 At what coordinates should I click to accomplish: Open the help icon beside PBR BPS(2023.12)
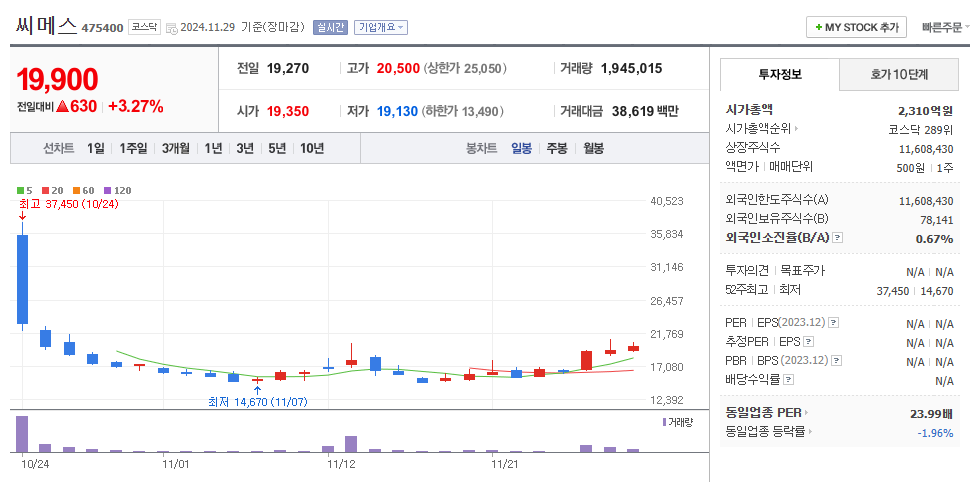pos(836,360)
